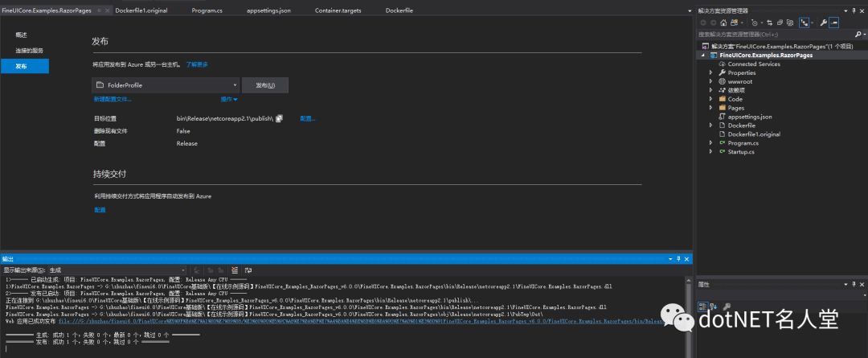The height and width of the screenshot is (358, 868).
Task: Open FolderProfile publish profile dropdown
Action: pyautogui.click(x=166, y=85)
